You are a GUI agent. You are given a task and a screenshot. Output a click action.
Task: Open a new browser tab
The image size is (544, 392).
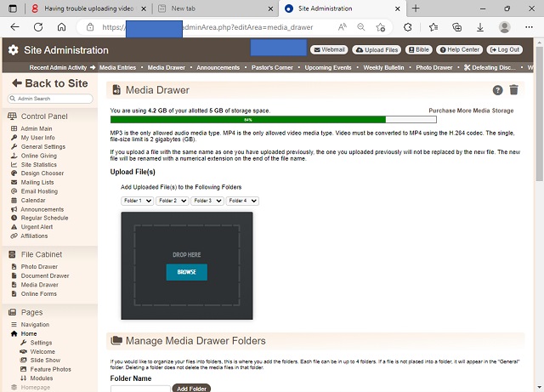416,9
